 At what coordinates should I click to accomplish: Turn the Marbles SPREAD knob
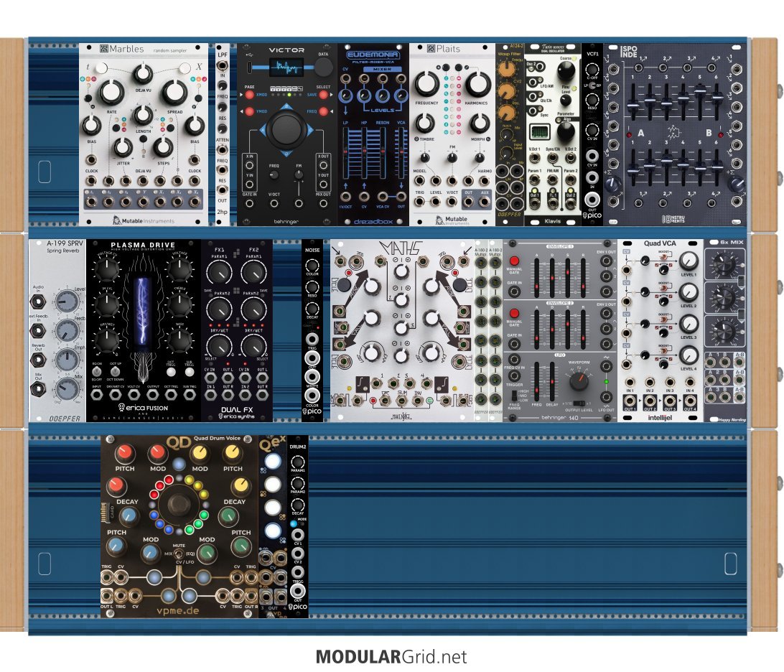click(174, 92)
